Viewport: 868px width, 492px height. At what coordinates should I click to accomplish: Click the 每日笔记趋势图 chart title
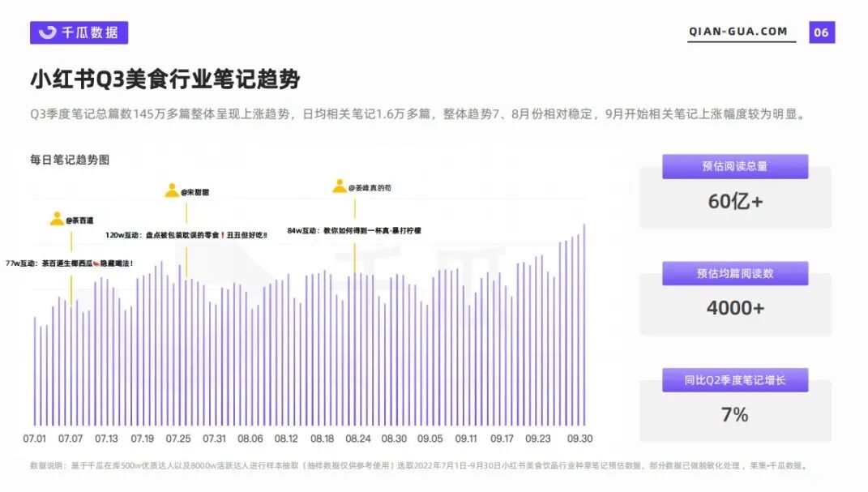pos(70,160)
